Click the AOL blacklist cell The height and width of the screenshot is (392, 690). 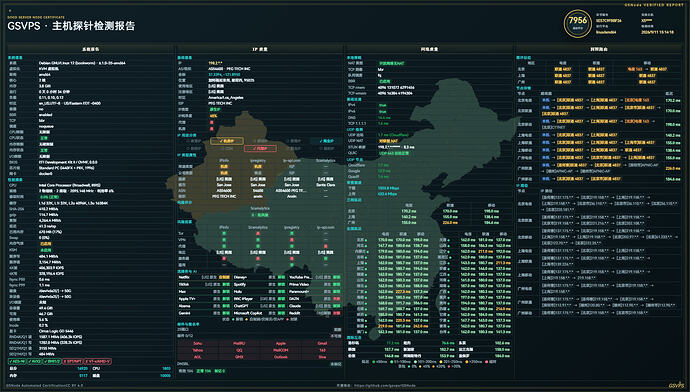pos(198,357)
